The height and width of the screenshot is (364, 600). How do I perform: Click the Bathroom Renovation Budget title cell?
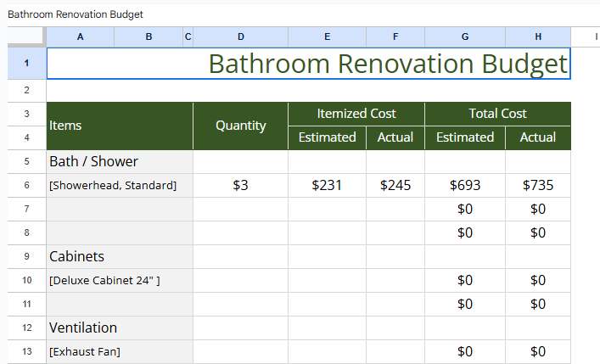(308, 64)
